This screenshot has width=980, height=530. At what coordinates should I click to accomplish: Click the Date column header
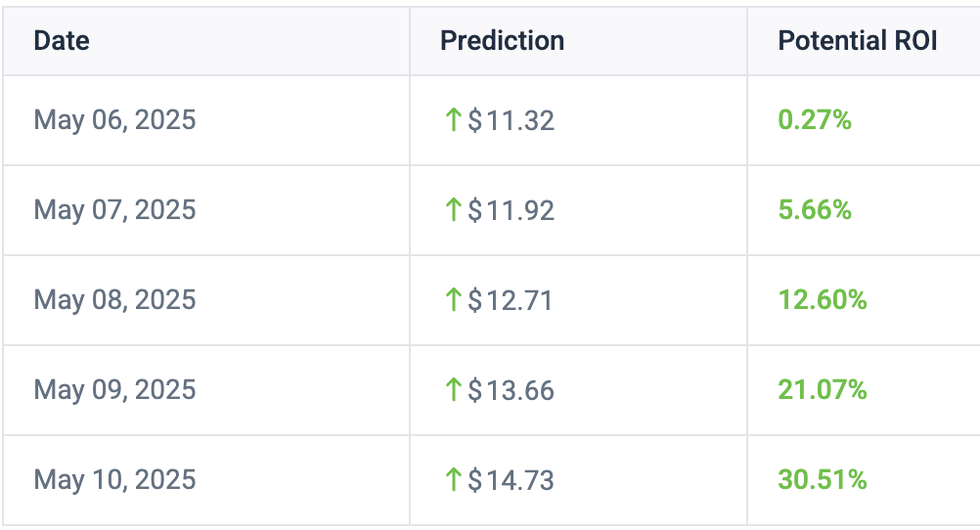[62, 41]
